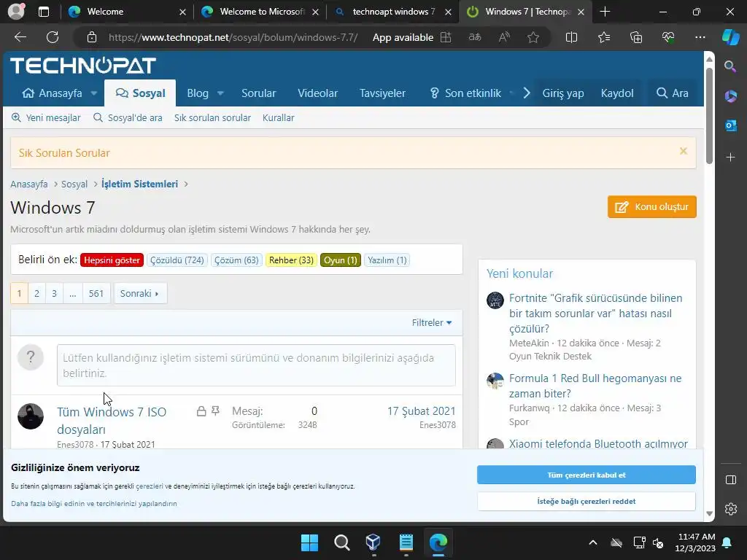
Task: Open the tab actions menu icon
Action: (x=43, y=12)
